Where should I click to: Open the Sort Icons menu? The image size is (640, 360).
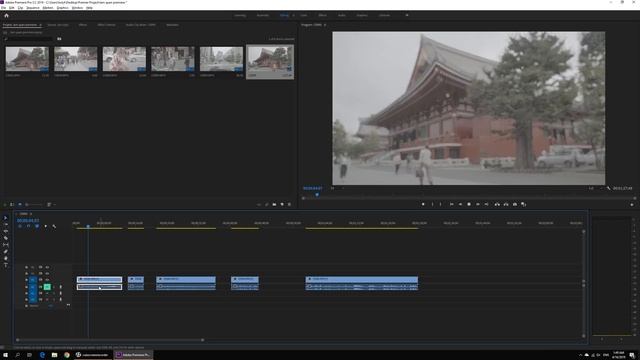(x=50, y=204)
